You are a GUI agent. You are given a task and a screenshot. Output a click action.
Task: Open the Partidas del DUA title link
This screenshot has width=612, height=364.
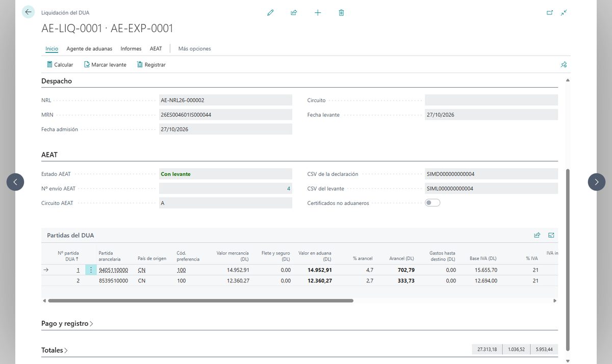tap(70, 236)
